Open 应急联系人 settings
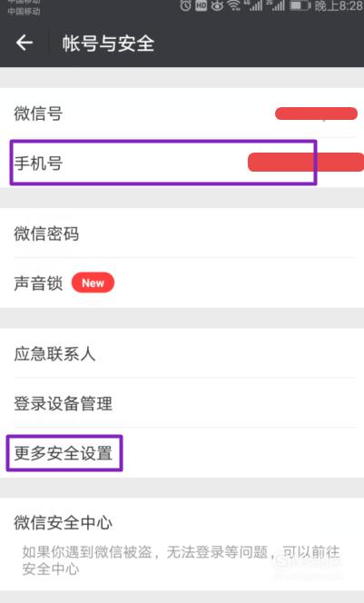The width and height of the screenshot is (364, 603). point(182,353)
